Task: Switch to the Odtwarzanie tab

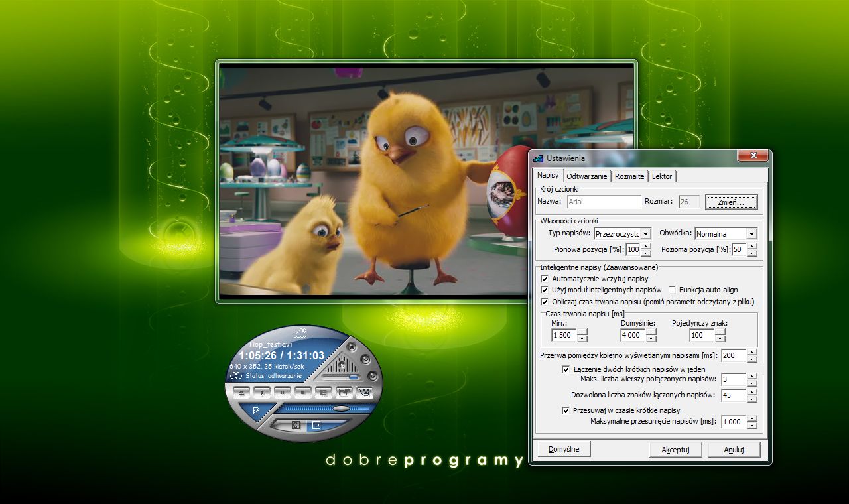Action: [x=587, y=176]
